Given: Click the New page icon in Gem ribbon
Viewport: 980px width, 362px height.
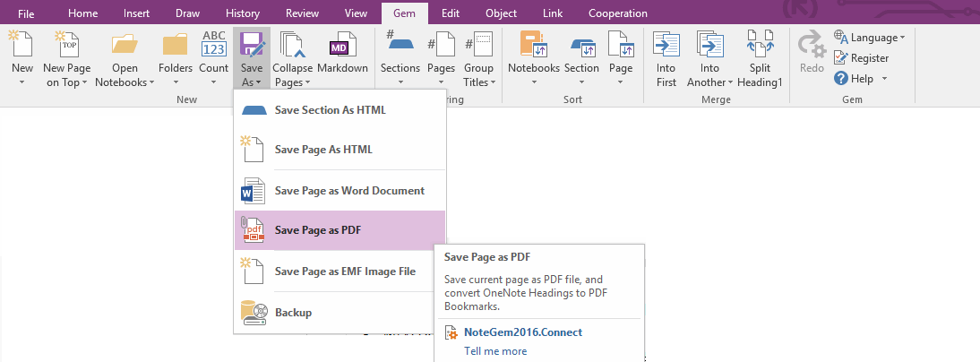Looking at the screenshot, I should [x=21, y=44].
